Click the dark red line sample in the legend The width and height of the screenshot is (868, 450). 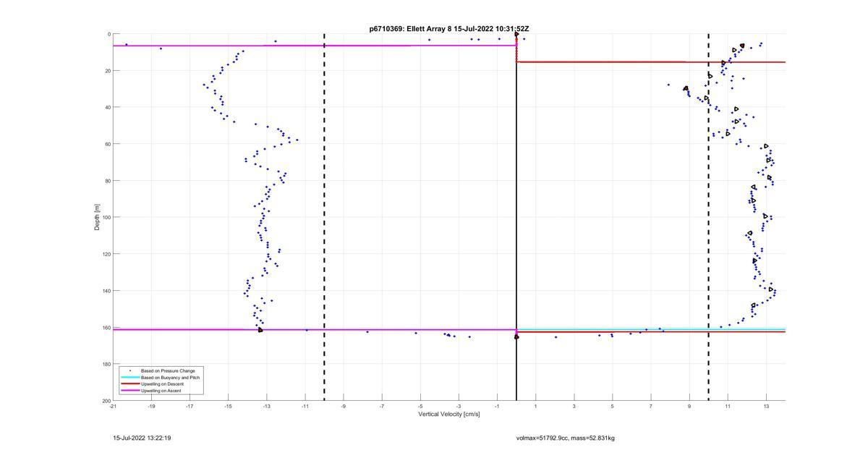129,384
